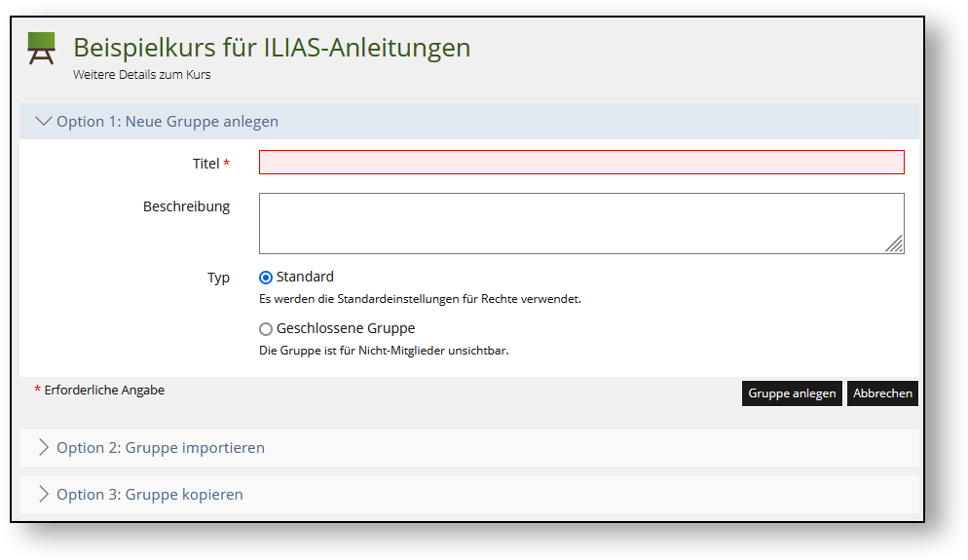Screen dimensions: 968x560
Task: Click the Gruppe anlegen button
Action: (792, 393)
